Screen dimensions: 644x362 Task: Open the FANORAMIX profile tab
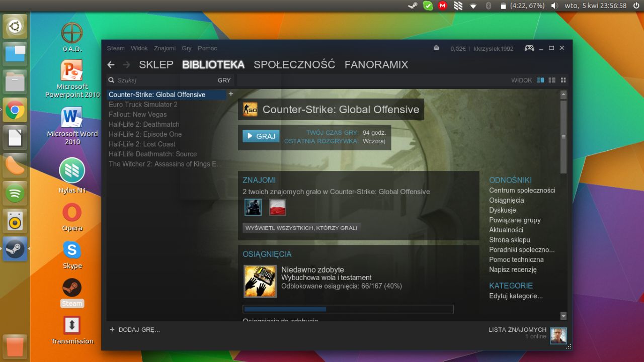376,65
